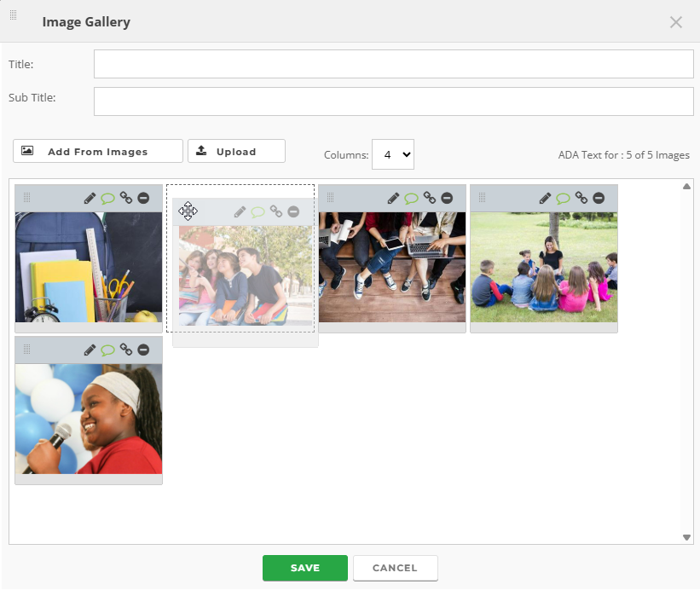Click gallery scrollbar down arrow
700x590 pixels.
click(x=686, y=537)
